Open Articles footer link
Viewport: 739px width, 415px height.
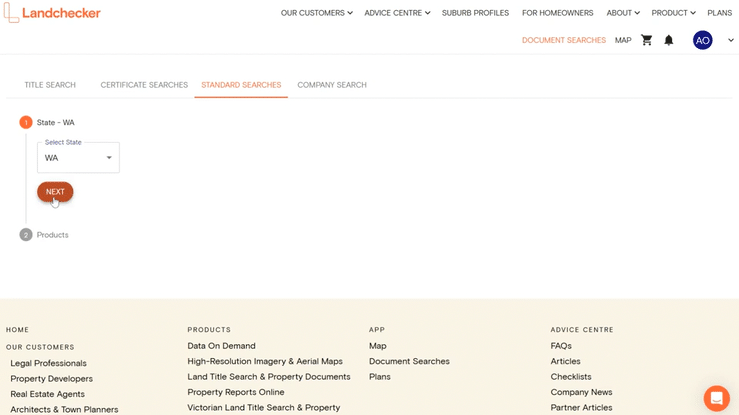[x=566, y=361]
